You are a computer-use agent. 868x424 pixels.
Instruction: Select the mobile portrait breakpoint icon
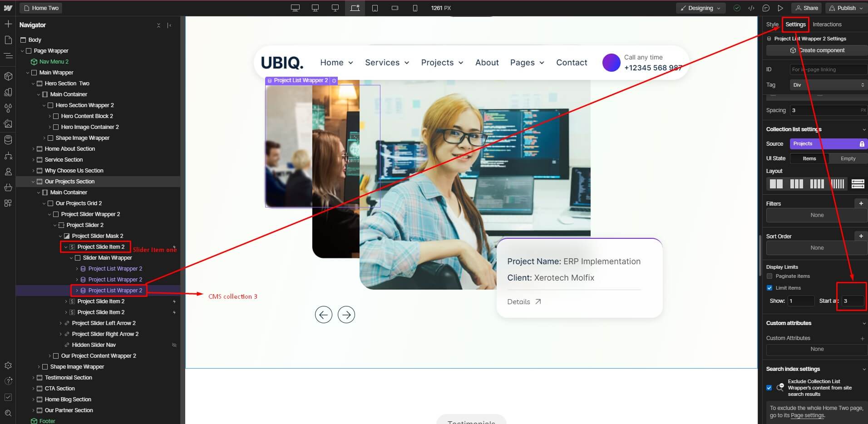pos(415,8)
